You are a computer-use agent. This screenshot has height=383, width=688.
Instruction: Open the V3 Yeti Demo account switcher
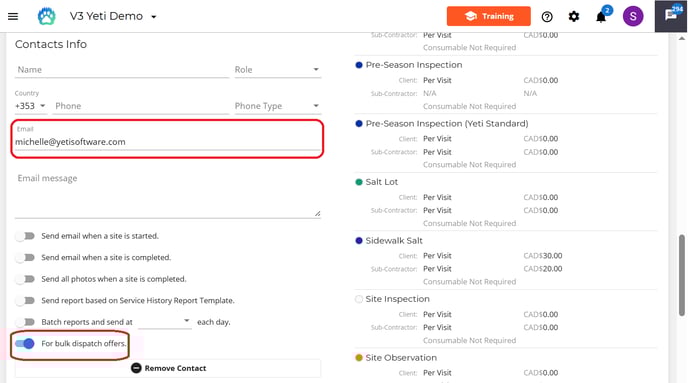113,16
